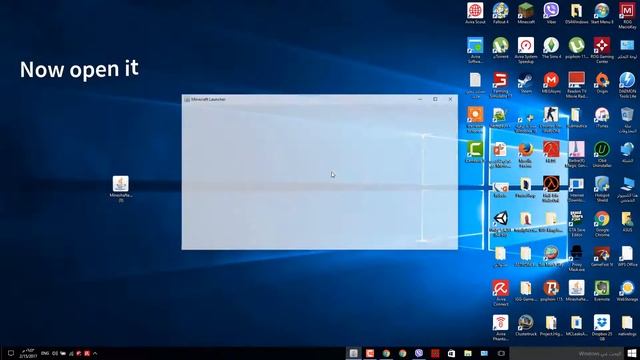The width and height of the screenshot is (640, 360).
Task: Open the ROG MacroKey desktop shortcut
Action: pyautogui.click(x=627, y=16)
